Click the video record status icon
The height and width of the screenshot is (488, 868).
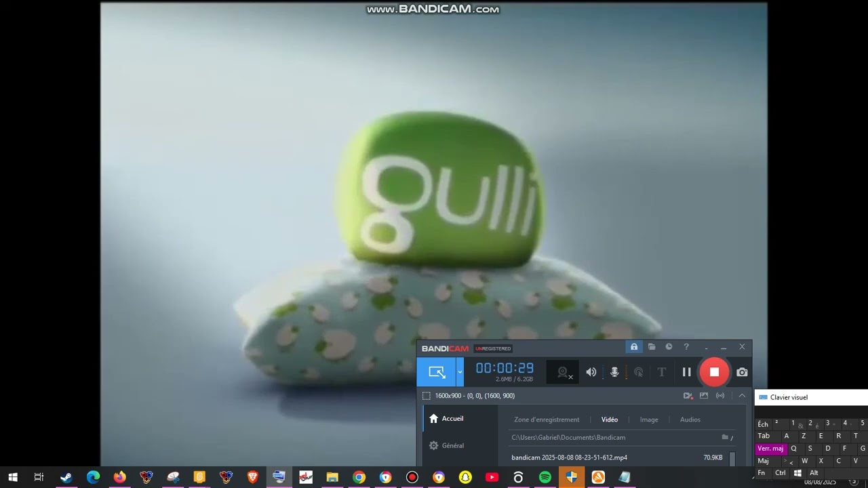pyautogui.click(x=688, y=396)
